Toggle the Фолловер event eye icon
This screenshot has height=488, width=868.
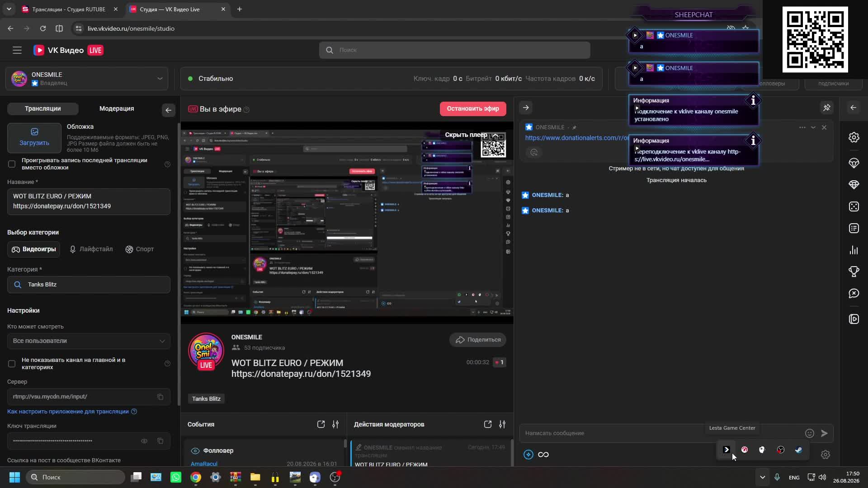click(x=195, y=451)
